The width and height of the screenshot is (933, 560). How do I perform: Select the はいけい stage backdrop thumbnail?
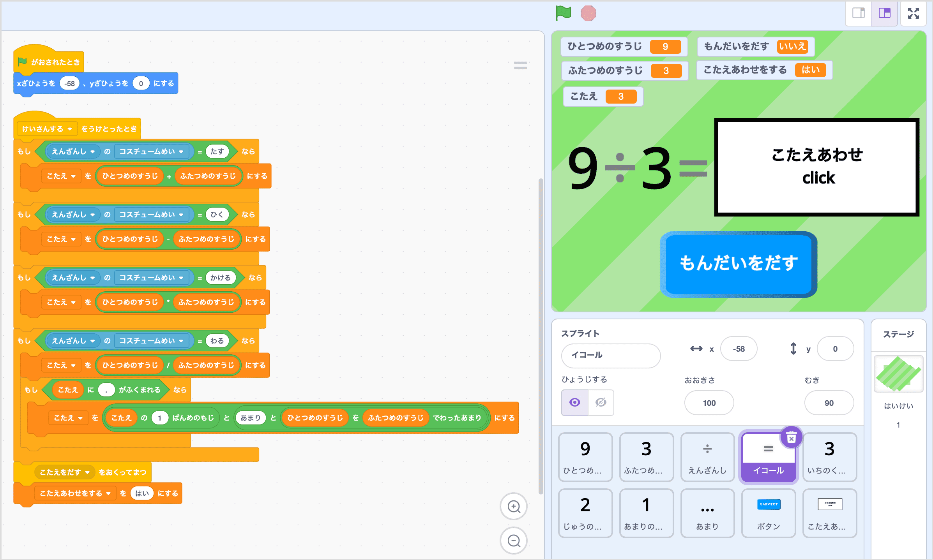898,374
